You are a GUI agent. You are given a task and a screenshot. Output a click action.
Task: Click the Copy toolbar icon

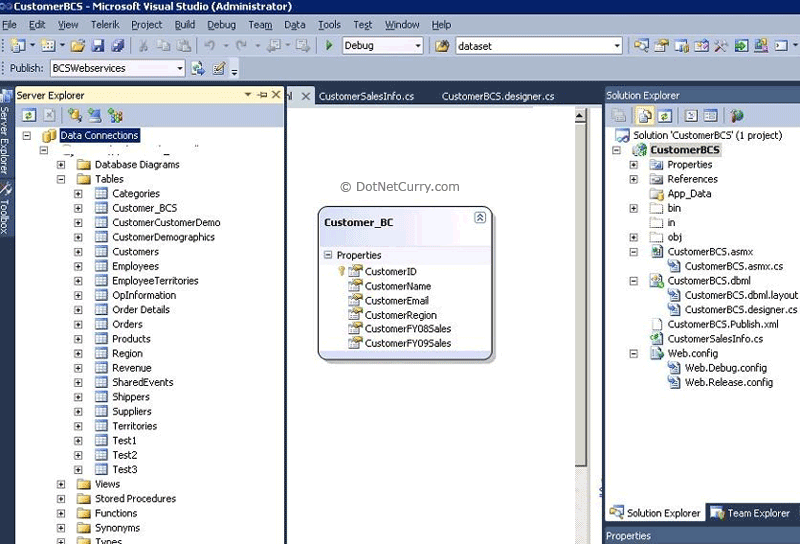tap(163, 46)
